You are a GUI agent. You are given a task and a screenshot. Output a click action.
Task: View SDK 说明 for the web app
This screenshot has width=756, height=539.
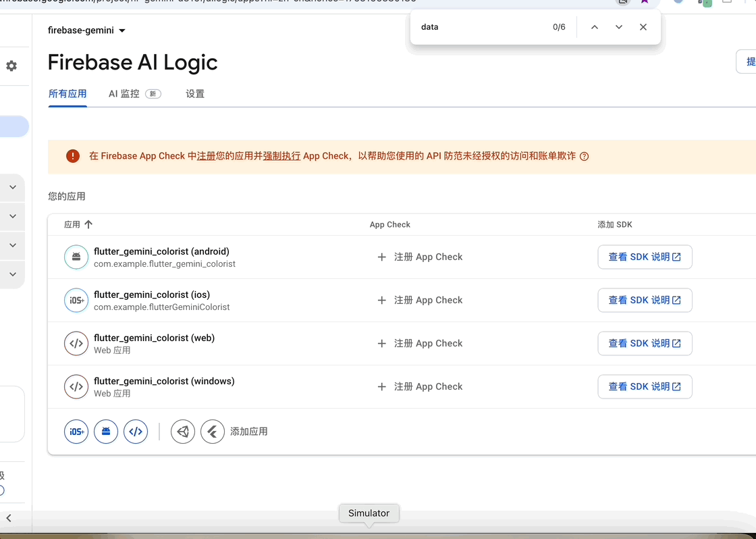pos(645,344)
